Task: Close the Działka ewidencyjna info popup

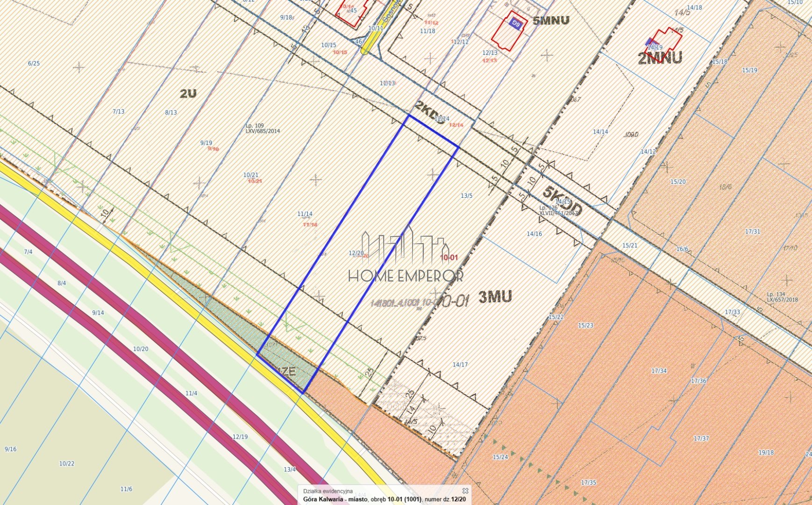Action: click(x=465, y=491)
